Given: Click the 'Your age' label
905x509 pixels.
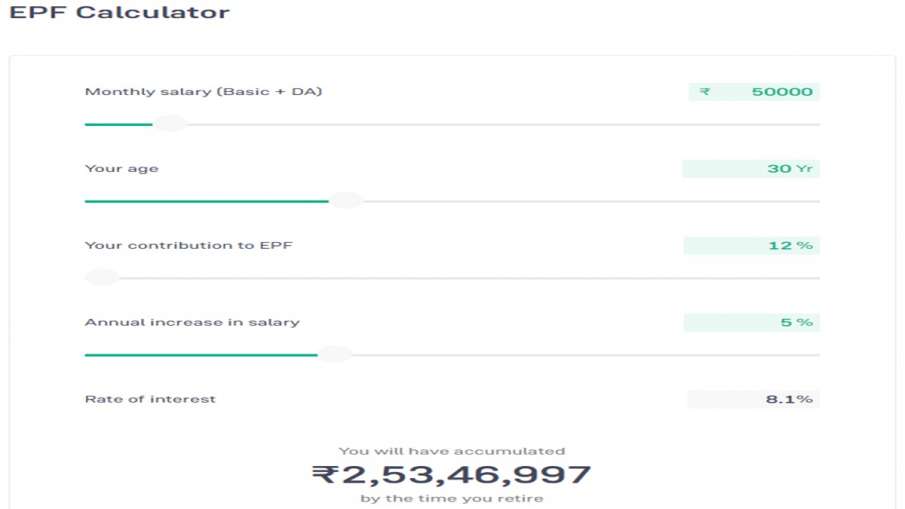Looking at the screenshot, I should [x=121, y=169].
